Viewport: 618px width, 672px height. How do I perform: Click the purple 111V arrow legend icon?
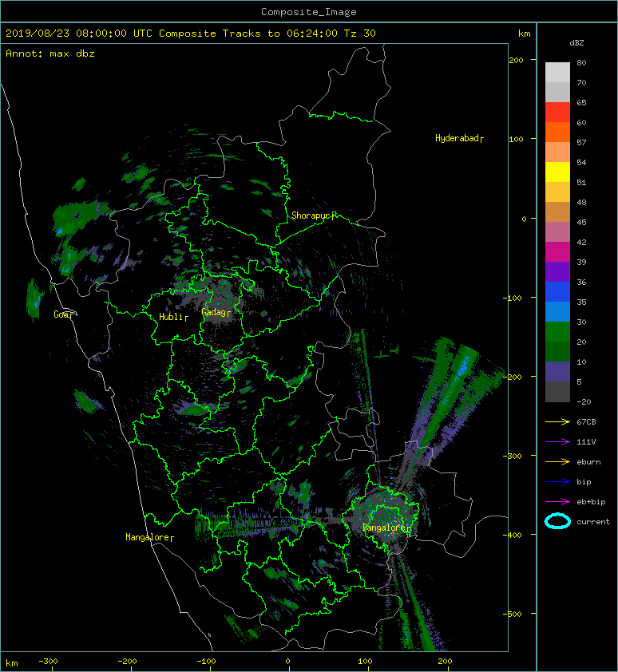557,442
